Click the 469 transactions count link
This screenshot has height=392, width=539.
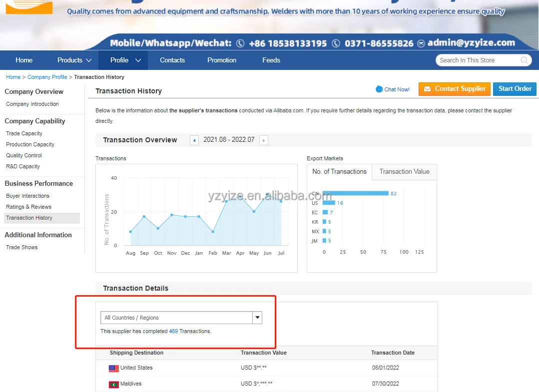(x=173, y=331)
